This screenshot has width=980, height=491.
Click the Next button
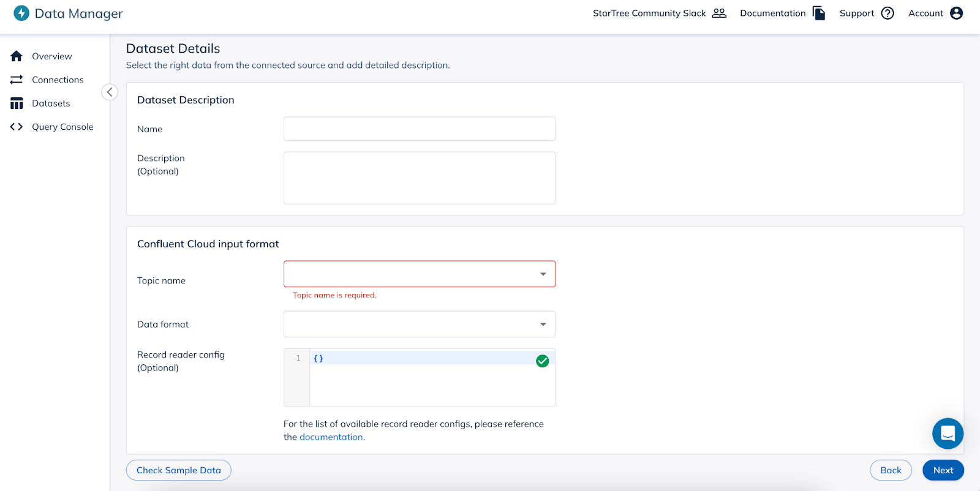tap(943, 470)
